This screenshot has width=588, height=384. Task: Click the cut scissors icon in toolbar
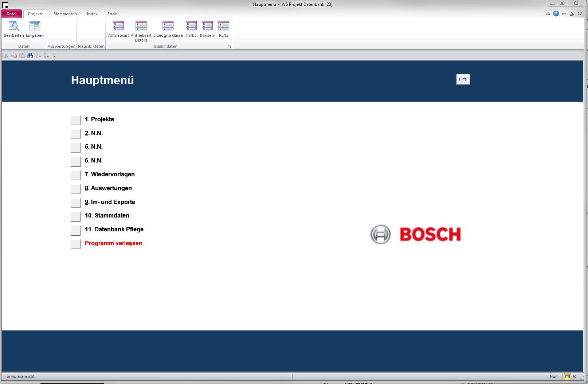[x=6, y=55]
